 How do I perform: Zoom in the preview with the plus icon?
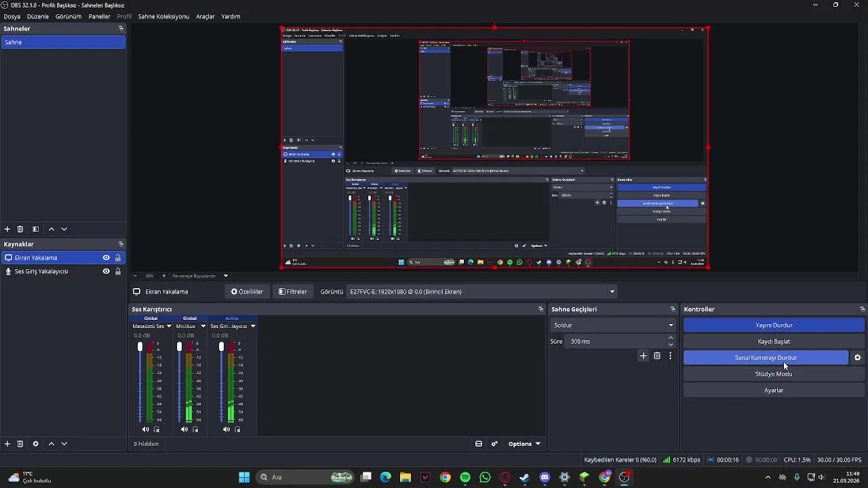tap(163, 276)
